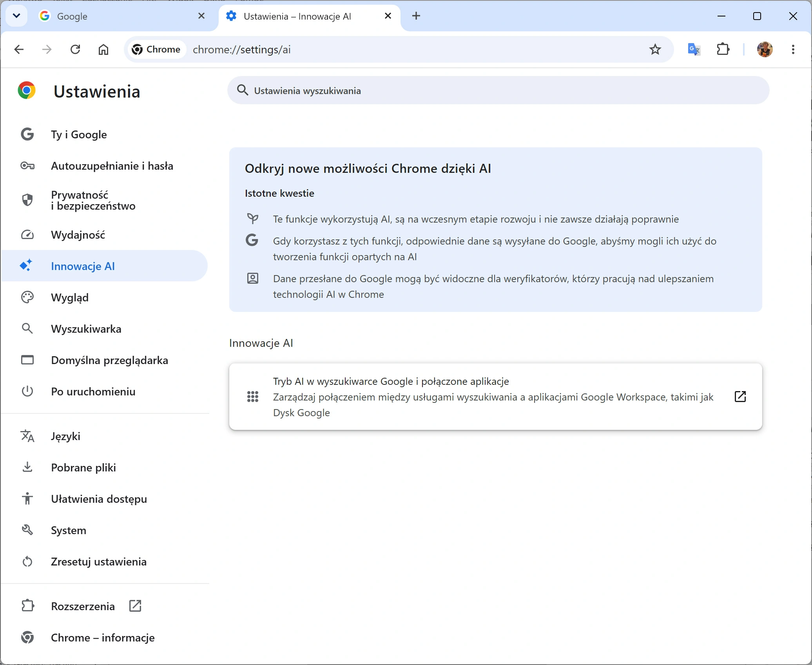Screen dimensions: 812x665
Task: Click the magnifier icon beside Wyszukiwarka
Action: tap(27, 328)
